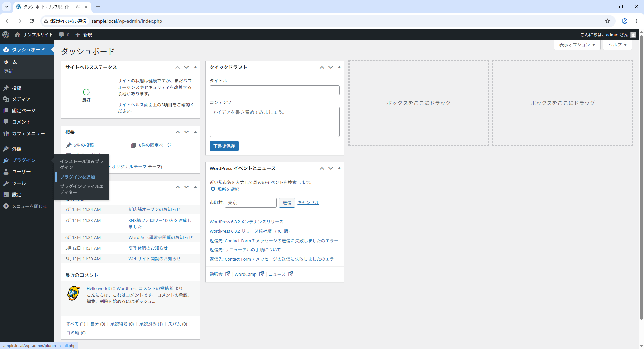Open the カフェメニュー fork-knife icon
Viewport: 644px width, 349px height.
[x=6, y=134]
